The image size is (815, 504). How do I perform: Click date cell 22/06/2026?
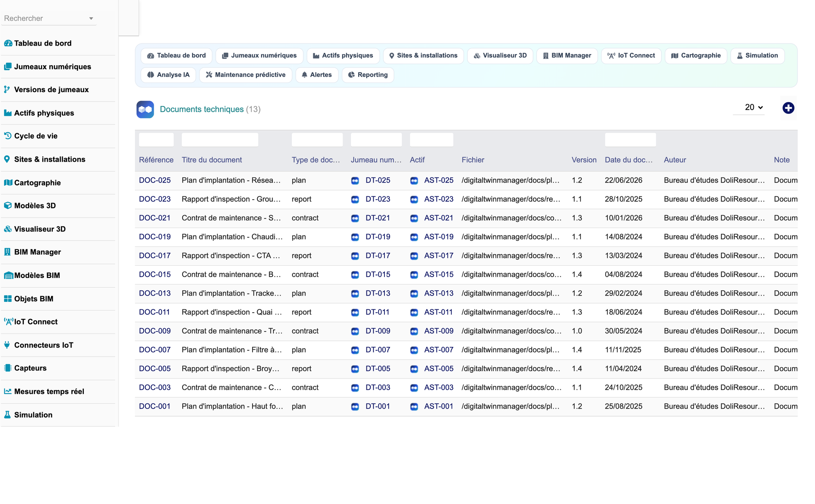623,180
